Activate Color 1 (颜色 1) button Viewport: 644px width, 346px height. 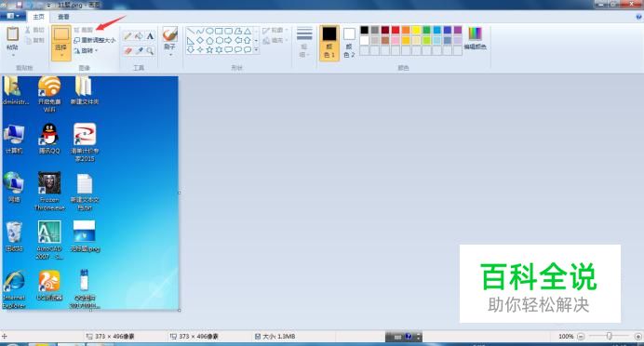[x=329, y=43]
